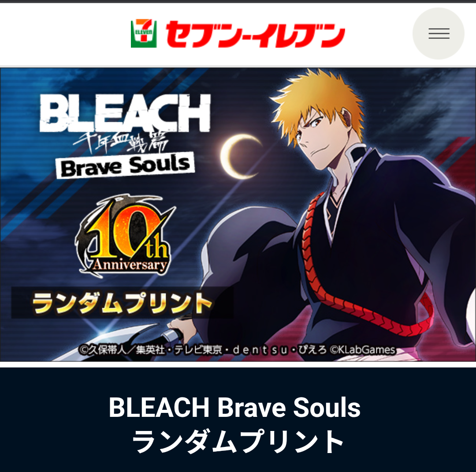Click the BLEACH logo on the banner
476x472 pixels.
[x=125, y=113]
